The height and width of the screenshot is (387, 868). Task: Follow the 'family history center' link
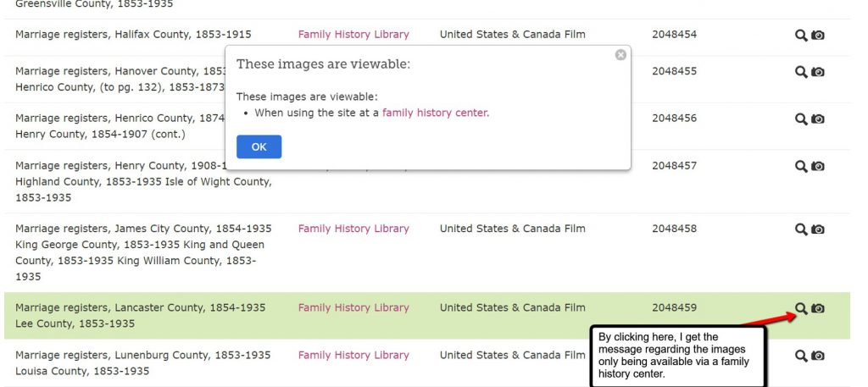(435, 113)
